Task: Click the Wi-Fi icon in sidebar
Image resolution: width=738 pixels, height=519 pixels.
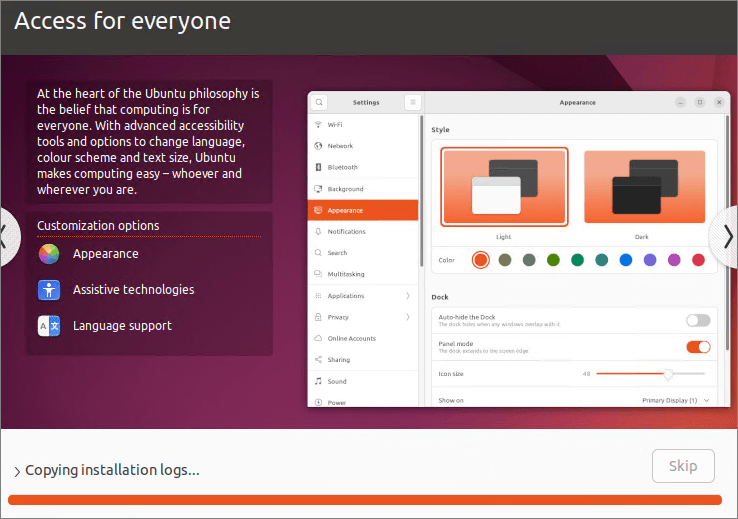Action: coord(318,125)
